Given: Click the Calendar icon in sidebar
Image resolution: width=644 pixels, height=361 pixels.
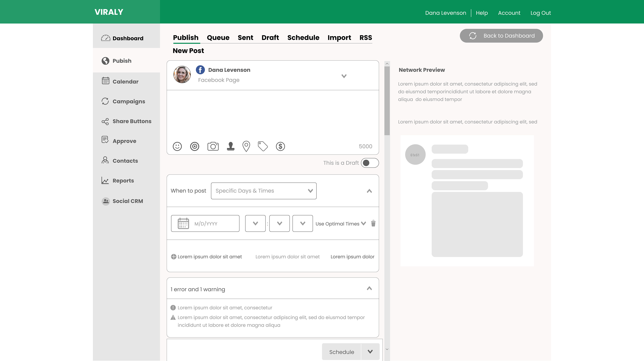Looking at the screenshot, I should click(105, 81).
